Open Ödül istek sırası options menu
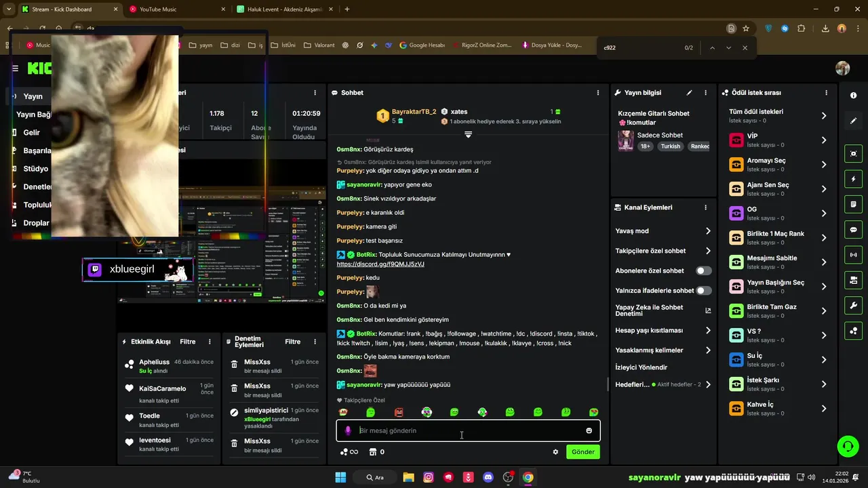Screen dimensions: 868x488 click(x=826, y=93)
